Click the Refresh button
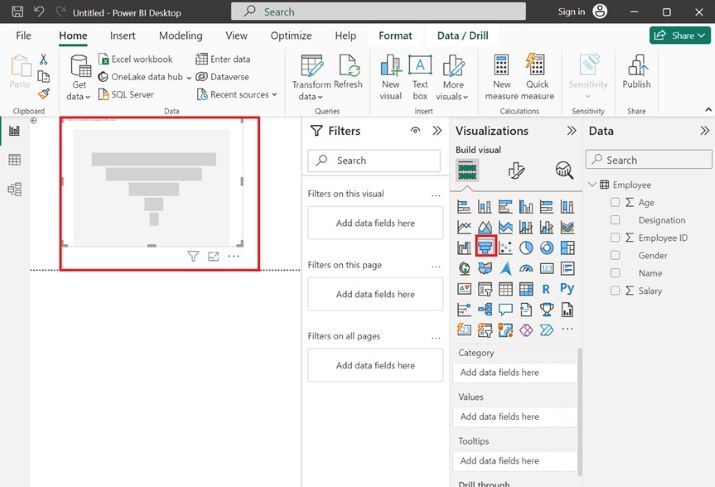 348,72
